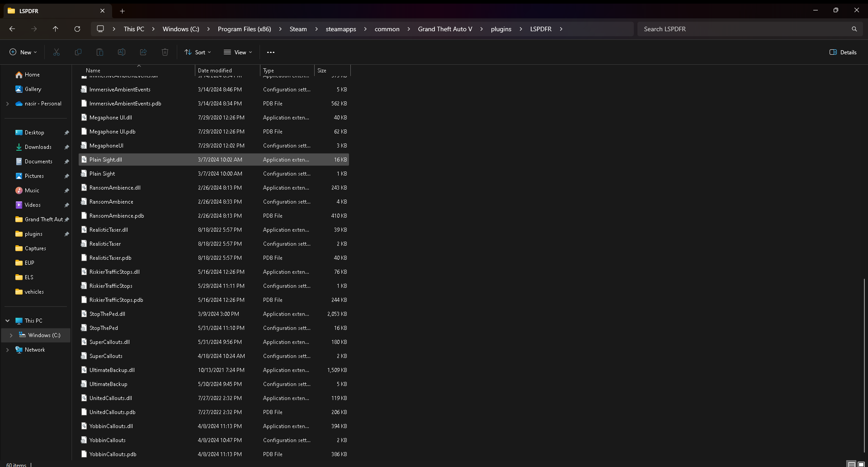Expand nasir - Personal OneDrive tree
This screenshot has width=868, height=467.
pos(7,104)
